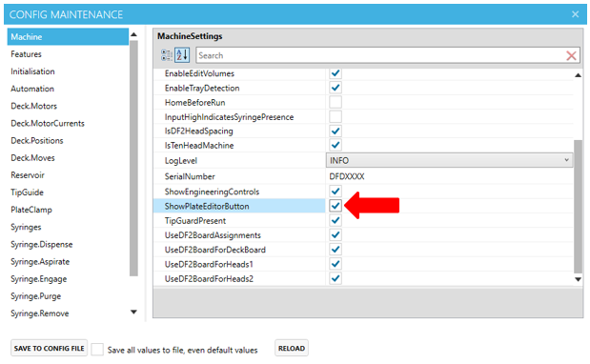The image size is (590, 364).
Task: Open the PlateClamp category
Action: coord(31,210)
